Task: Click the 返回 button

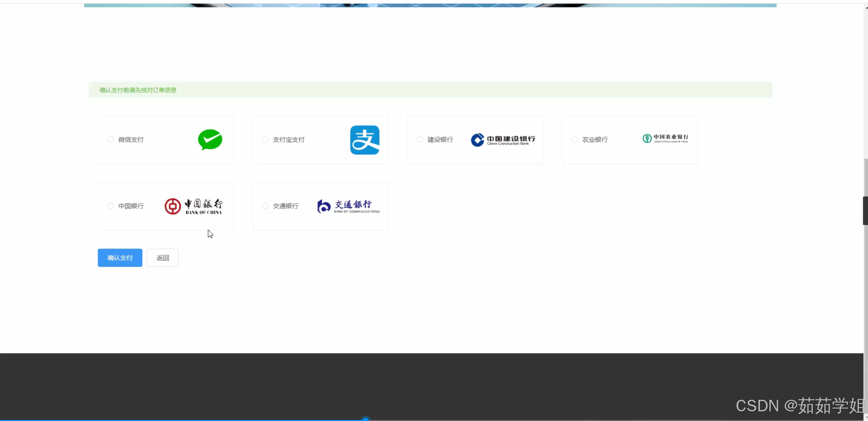Action: [x=163, y=258]
